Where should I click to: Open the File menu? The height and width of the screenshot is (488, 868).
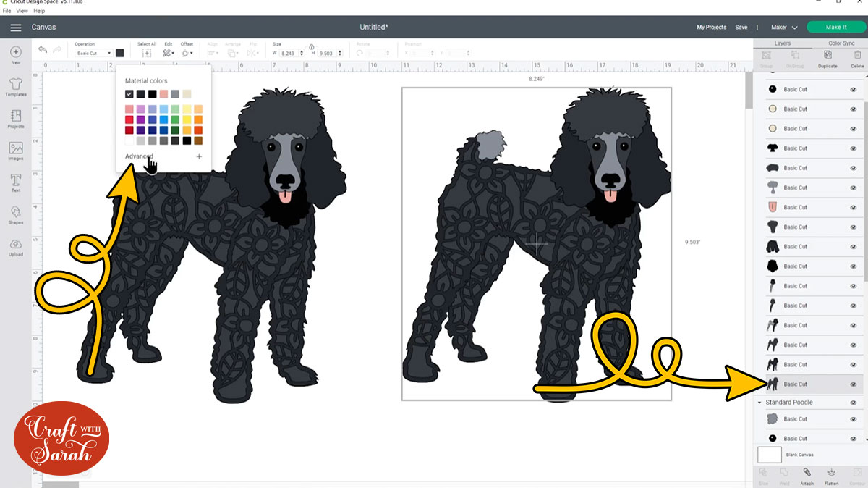click(7, 11)
